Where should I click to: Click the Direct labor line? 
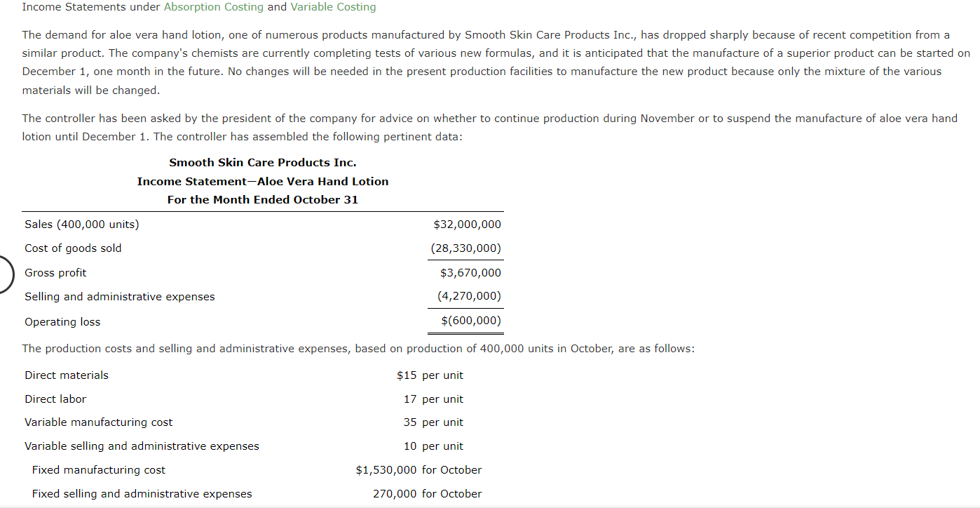(x=55, y=399)
